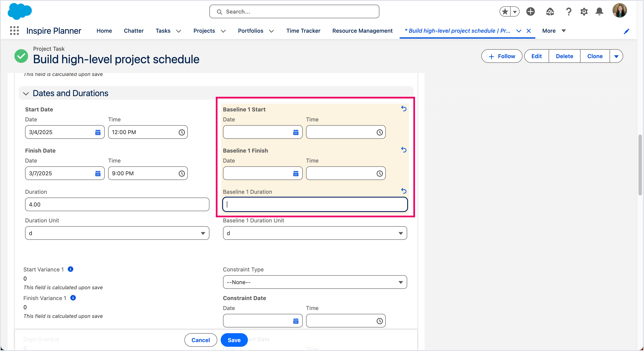The width and height of the screenshot is (644, 351).
Task: Go to the Chatter tab
Action: [134, 31]
